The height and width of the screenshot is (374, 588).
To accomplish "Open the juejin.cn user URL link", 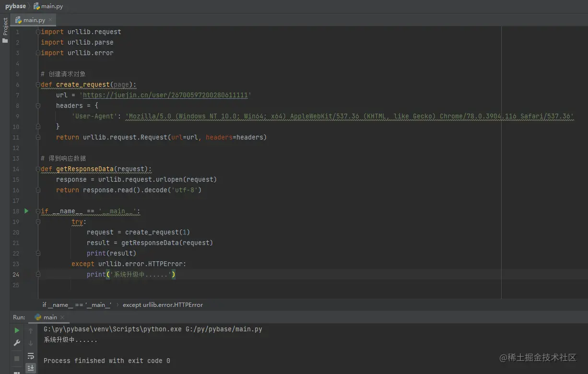I will pyautogui.click(x=165, y=95).
